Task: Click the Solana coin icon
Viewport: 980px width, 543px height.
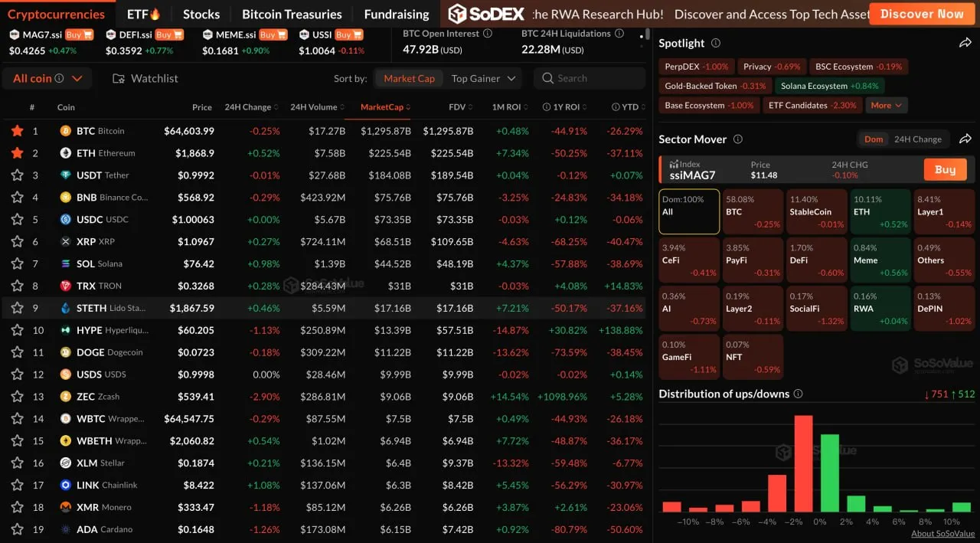Action: pyautogui.click(x=66, y=264)
